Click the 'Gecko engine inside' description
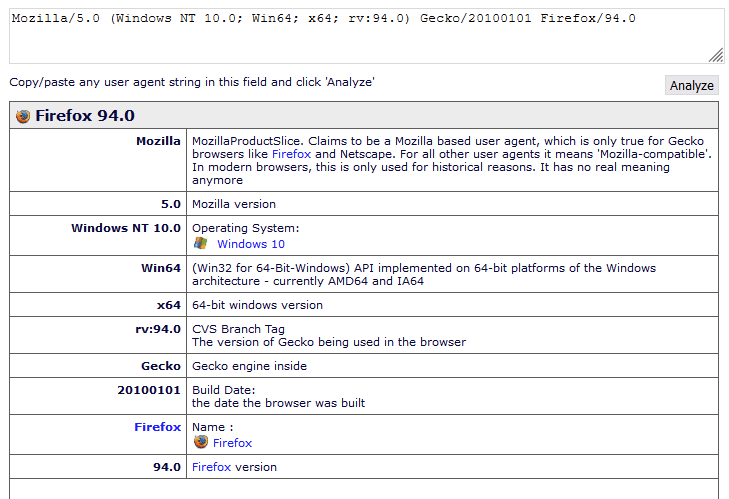 click(x=249, y=366)
